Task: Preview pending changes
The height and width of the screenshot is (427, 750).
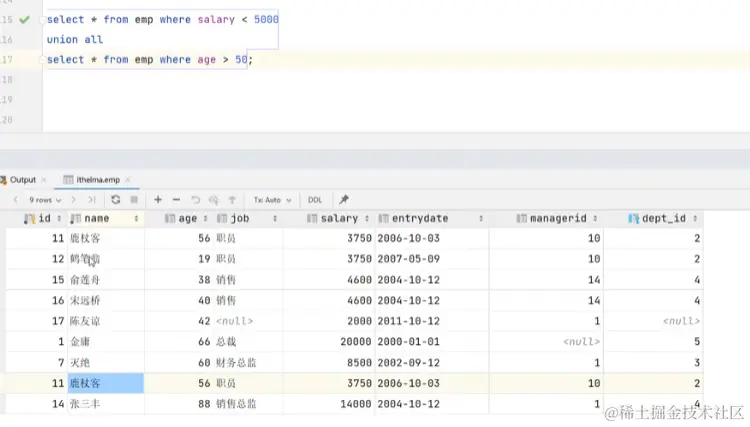Action: tap(214, 200)
